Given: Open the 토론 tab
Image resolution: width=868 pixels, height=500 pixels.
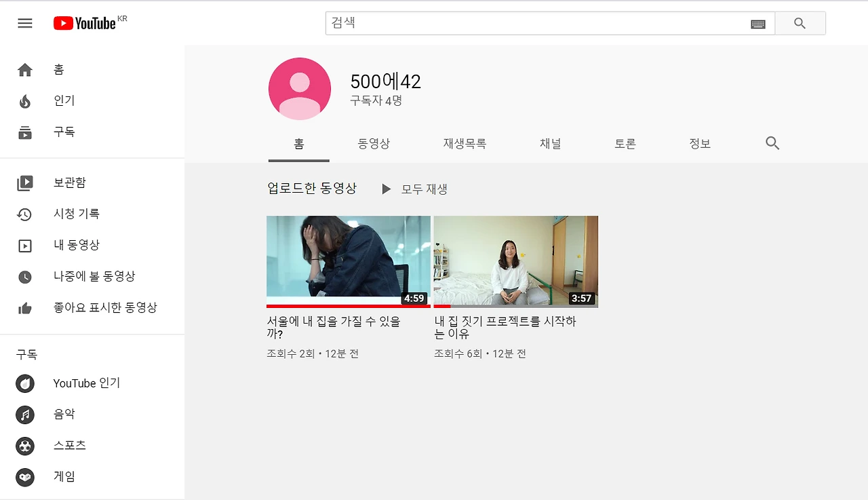Looking at the screenshot, I should 625,143.
